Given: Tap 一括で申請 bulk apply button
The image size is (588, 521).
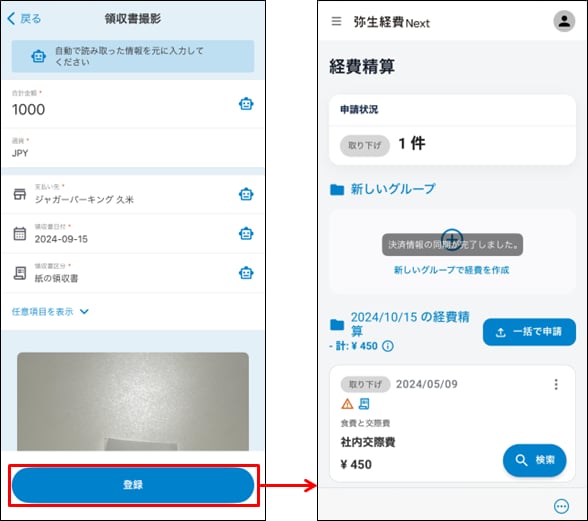Looking at the screenshot, I should 529,332.
